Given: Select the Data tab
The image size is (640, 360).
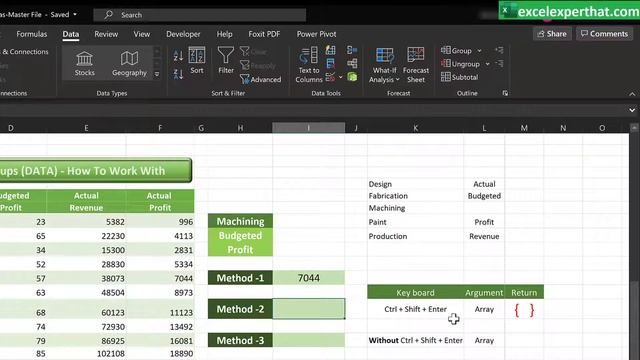Looking at the screenshot, I should [71, 34].
